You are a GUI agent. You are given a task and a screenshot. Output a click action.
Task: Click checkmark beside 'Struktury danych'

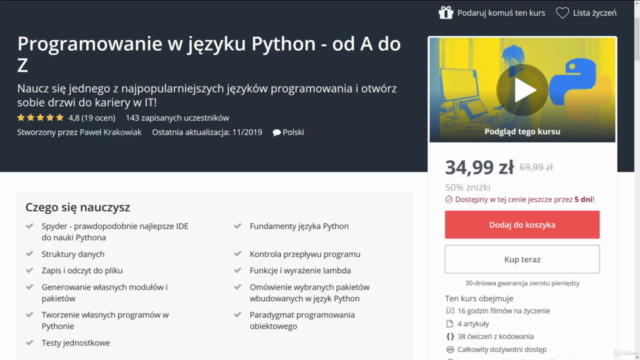click(x=29, y=253)
